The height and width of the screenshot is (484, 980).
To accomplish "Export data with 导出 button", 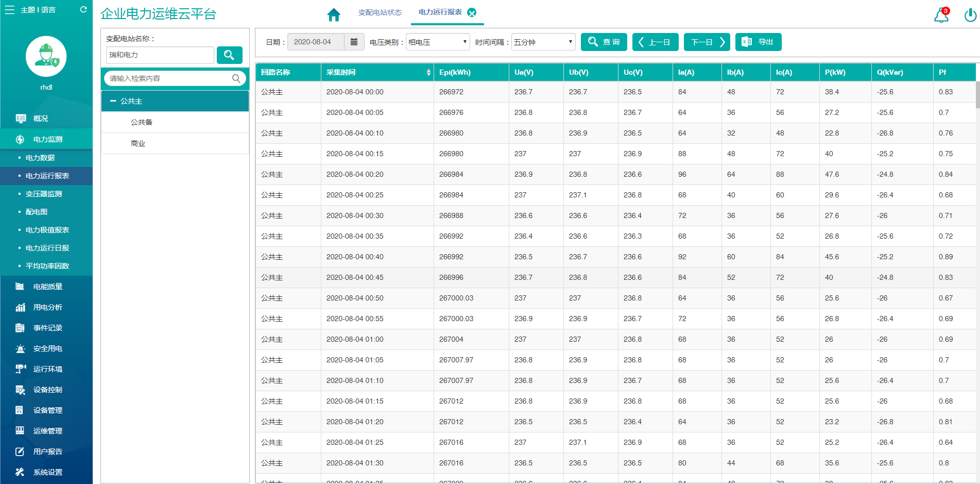I will pyautogui.click(x=758, y=42).
